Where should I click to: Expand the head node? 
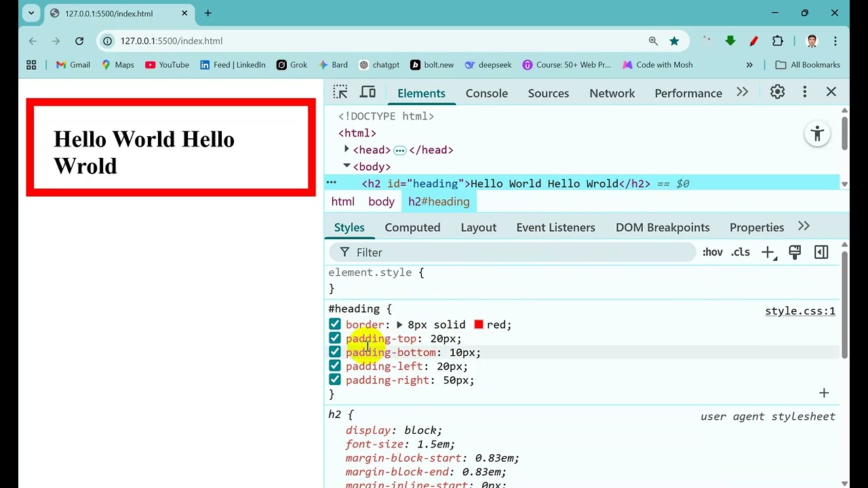click(347, 149)
